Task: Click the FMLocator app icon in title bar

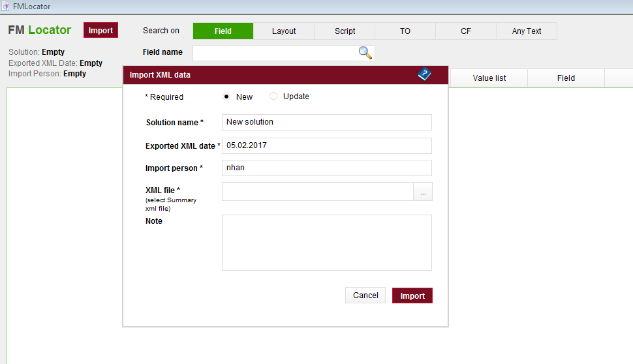Action: 6,6
